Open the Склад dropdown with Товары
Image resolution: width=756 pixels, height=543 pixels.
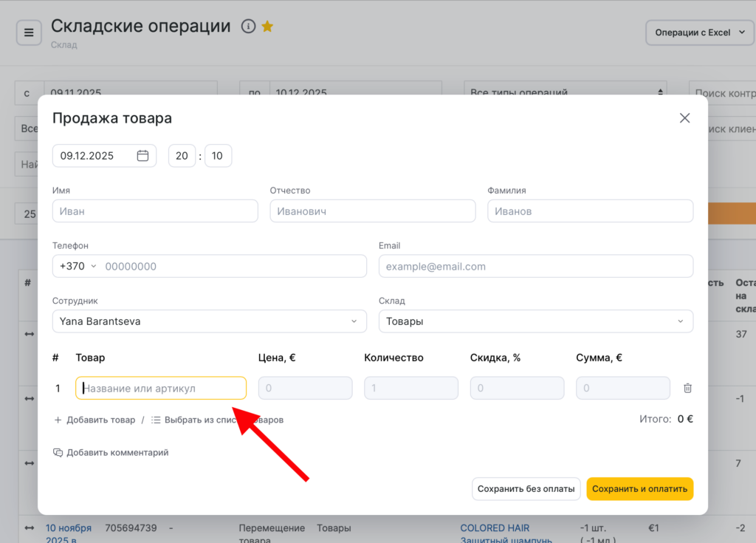pyautogui.click(x=535, y=321)
